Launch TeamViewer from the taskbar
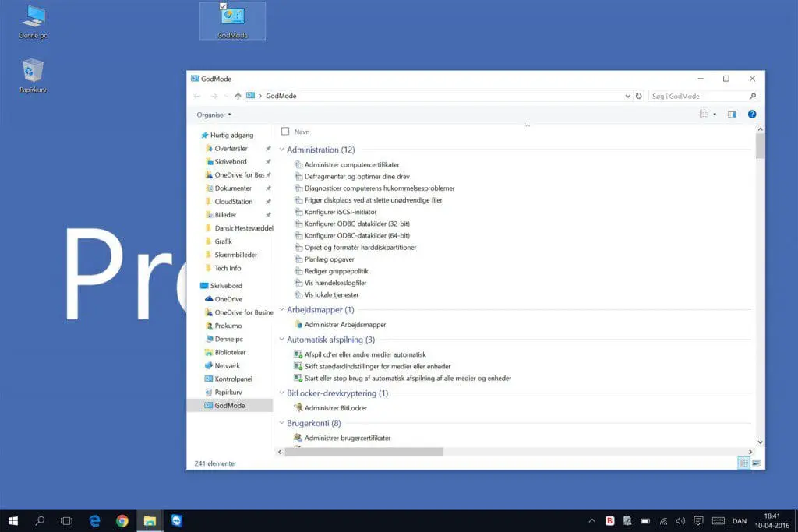 177,521
